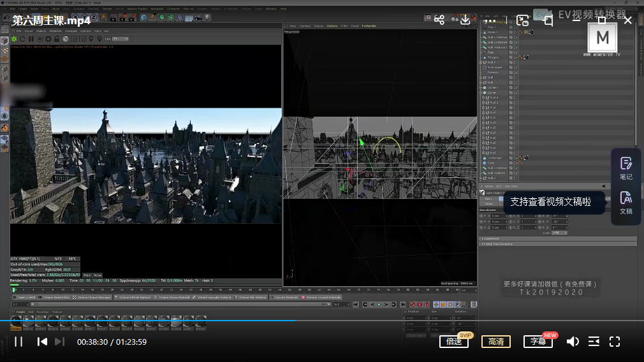
Task: Click the share icon at top
Action: click(x=439, y=20)
